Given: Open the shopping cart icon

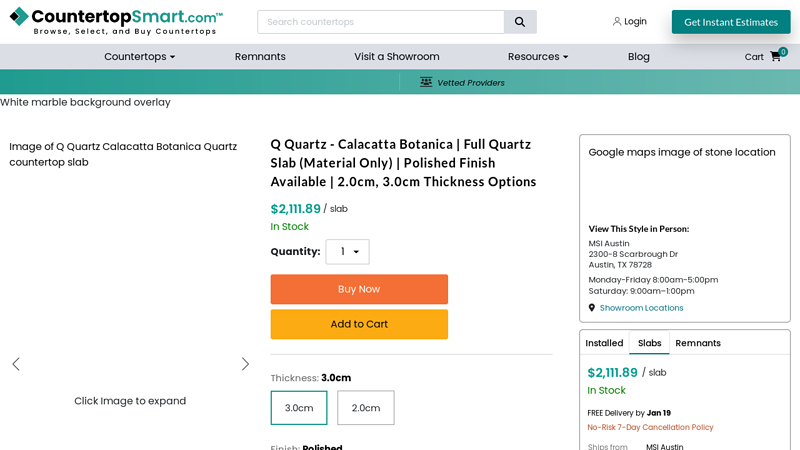Looking at the screenshot, I should click(776, 57).
